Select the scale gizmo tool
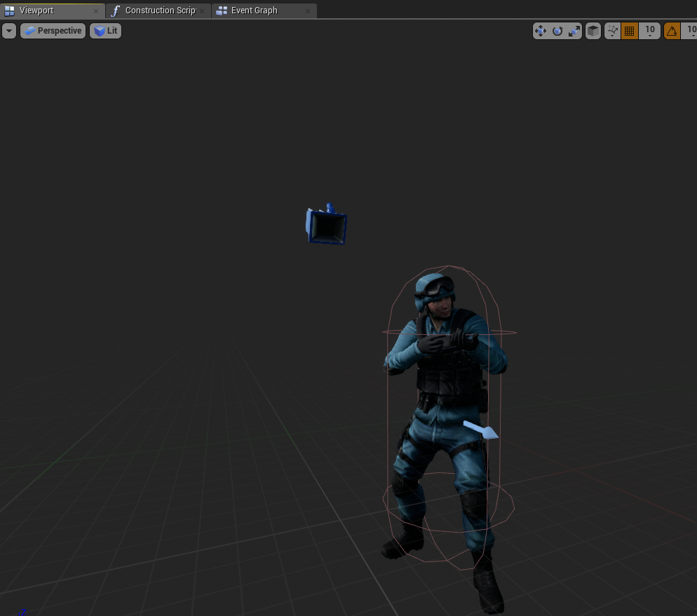 click(574, 31)
